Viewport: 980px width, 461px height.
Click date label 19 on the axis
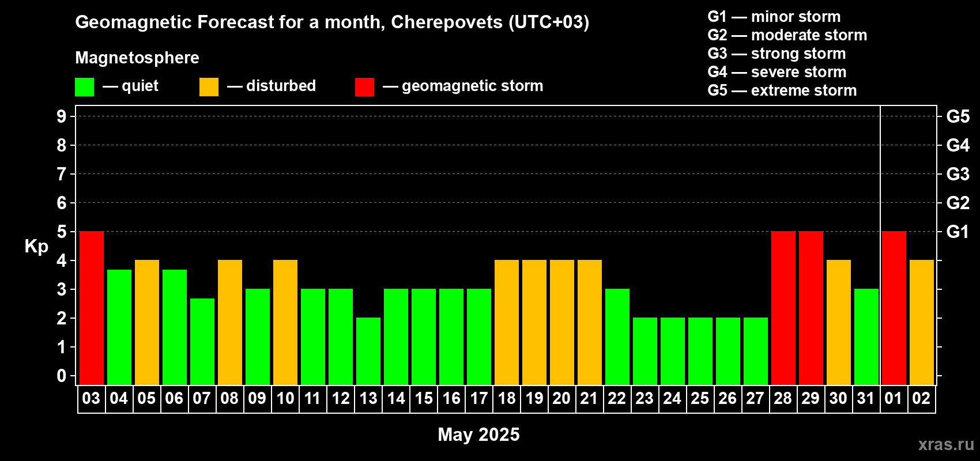(534, 399)
